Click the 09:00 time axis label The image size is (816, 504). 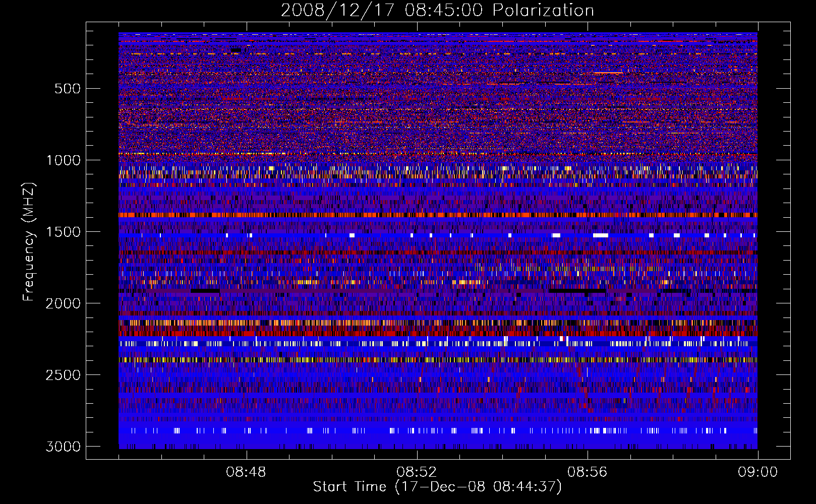757,472
